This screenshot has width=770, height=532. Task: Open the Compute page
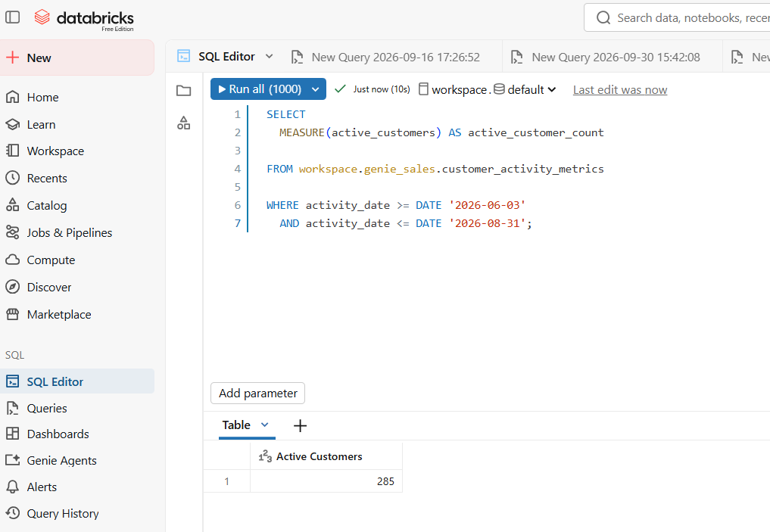(x=51, y=260)
